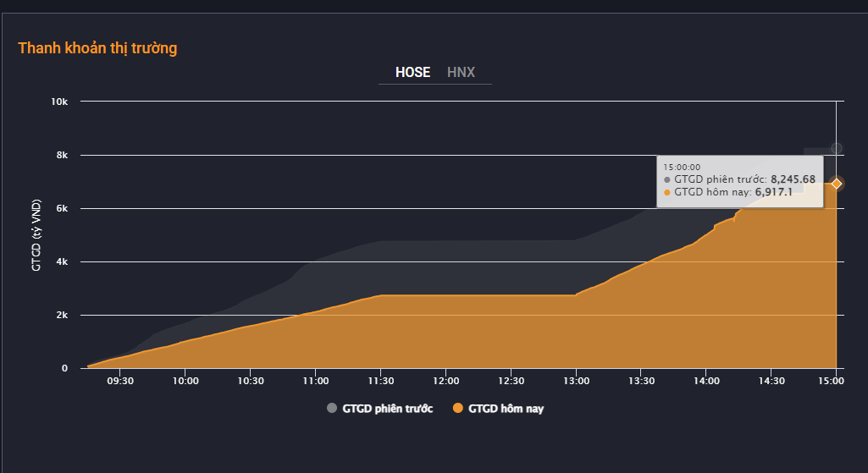Click the orange legend circle icon
Screen dimensions: 868x473
[x=458, y=409]
